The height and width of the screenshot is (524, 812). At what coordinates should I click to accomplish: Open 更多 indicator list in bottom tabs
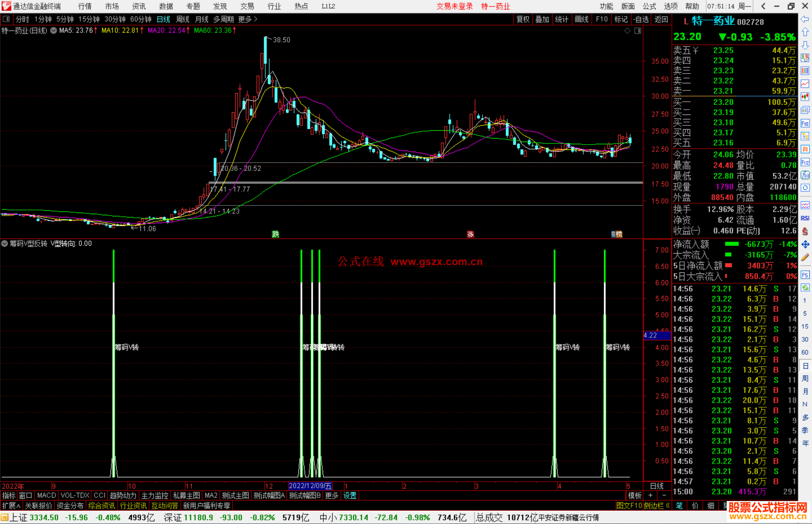(x=331, y=495)
